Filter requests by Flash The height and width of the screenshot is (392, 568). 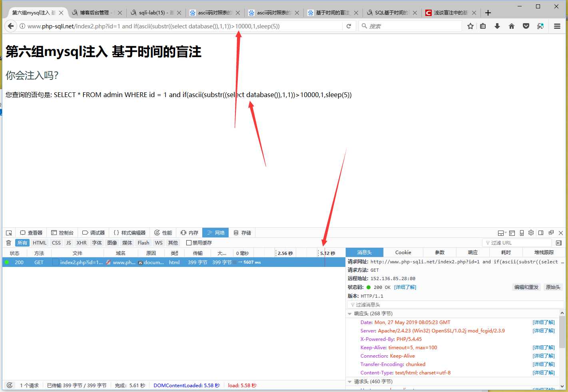[143, 243]
